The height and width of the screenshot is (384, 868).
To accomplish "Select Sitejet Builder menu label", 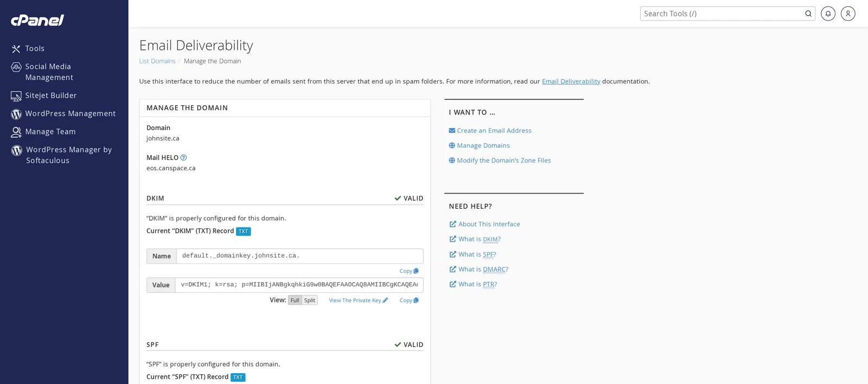I will [51, 95].
